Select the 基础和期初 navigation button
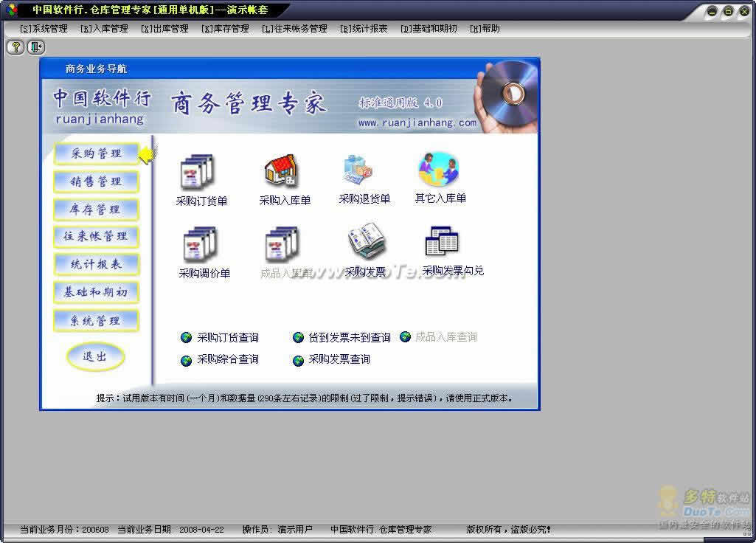756x543 pixels. point(97,293)
